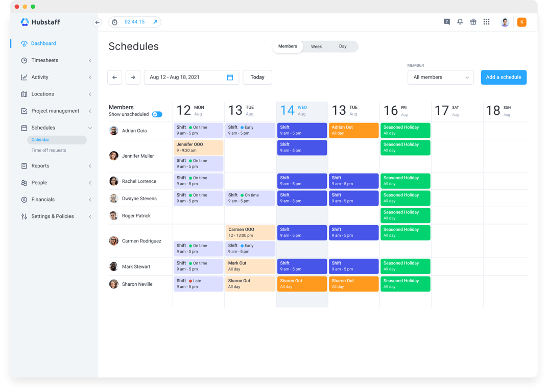Open the apps grid icon

click(486, 22)
